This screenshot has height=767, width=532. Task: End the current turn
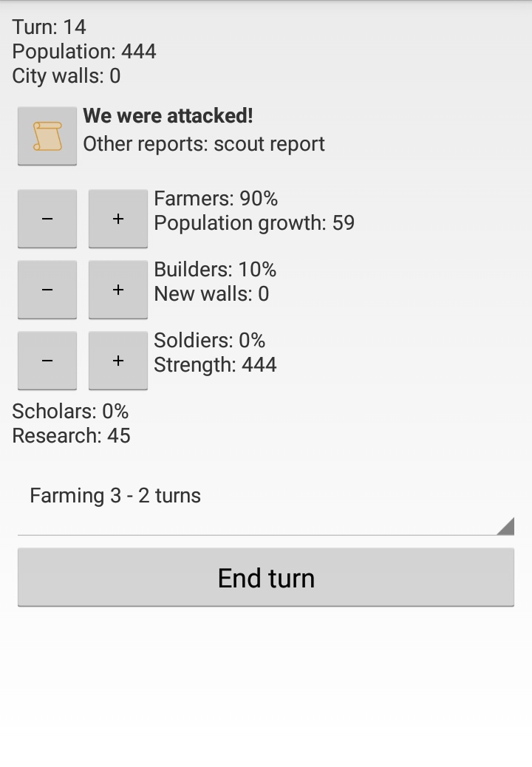coord(266,578)
